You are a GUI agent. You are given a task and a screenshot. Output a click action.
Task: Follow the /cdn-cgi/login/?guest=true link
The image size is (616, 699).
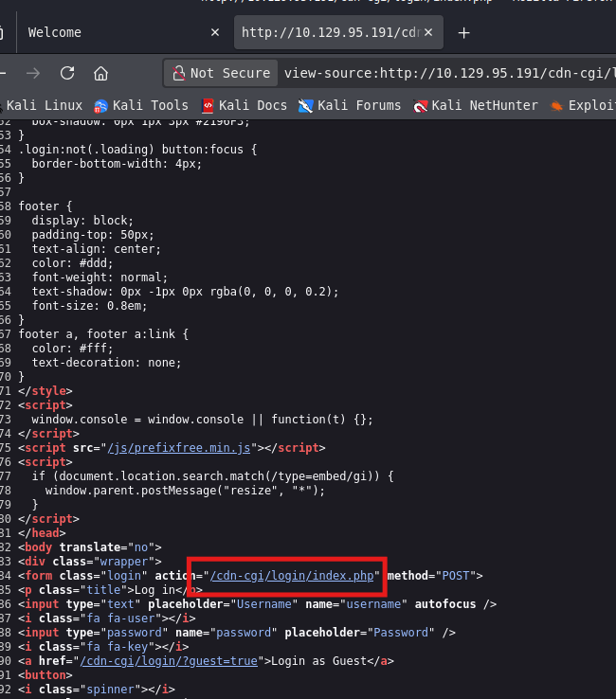tap(169, 661)
